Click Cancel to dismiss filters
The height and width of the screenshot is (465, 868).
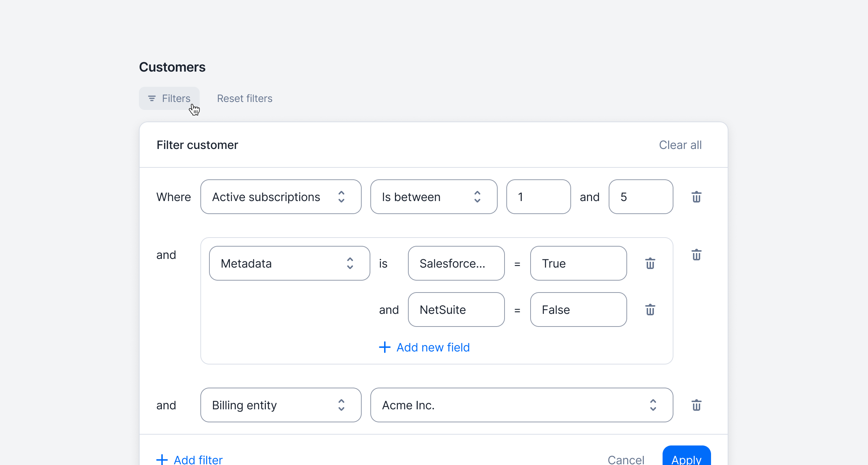(x=626, y=459)
